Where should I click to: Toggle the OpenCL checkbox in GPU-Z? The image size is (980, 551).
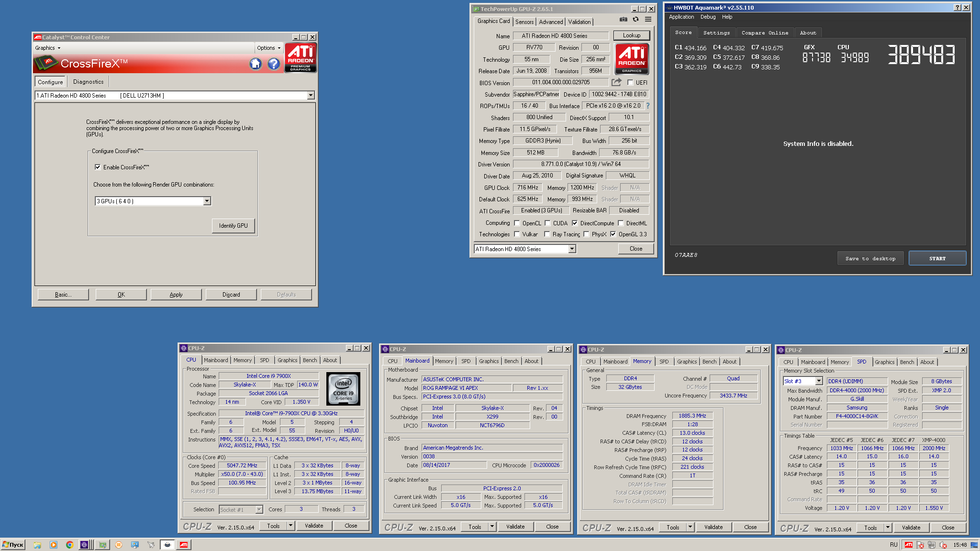(x=517, y=223)
